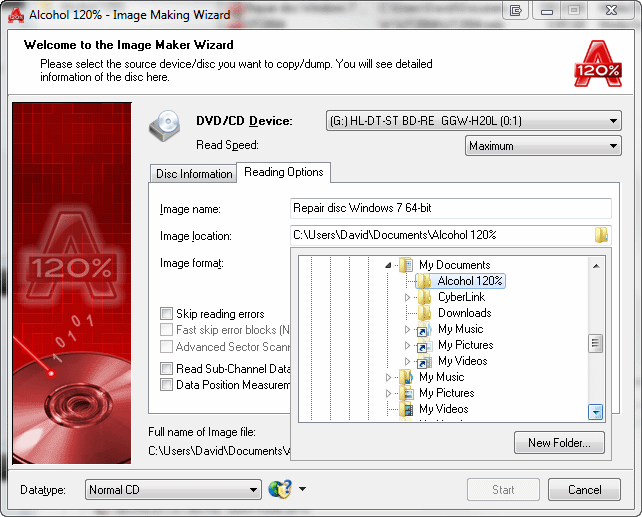Select the CyberLink folder in tree
642x517 pixels.
tap(461, 297)
